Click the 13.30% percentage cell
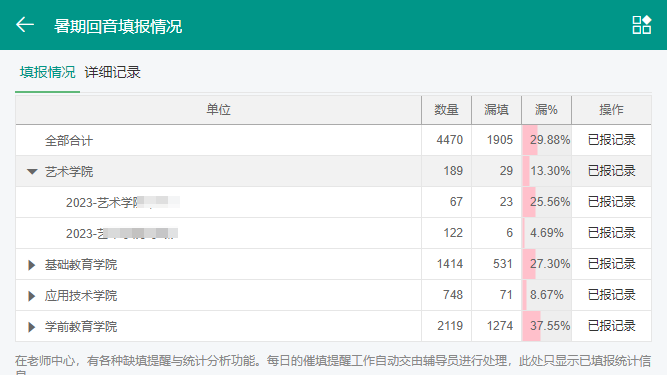 (x=547, y=171)
